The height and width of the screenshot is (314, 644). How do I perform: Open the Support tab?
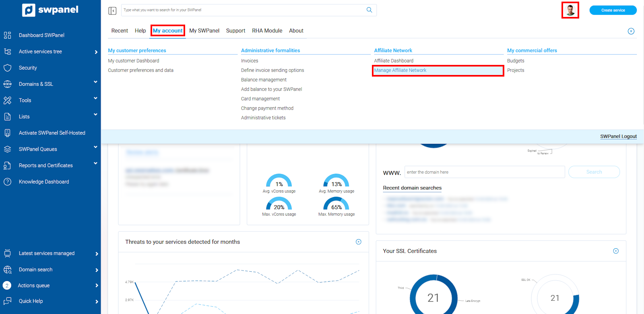[235, 31]
